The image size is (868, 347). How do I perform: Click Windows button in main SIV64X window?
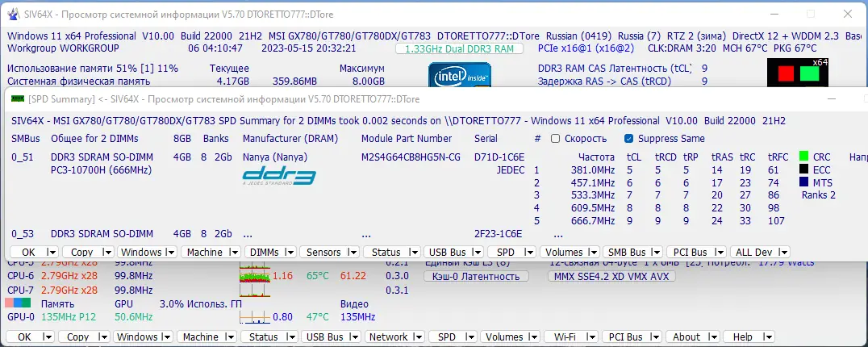[137, 337]
